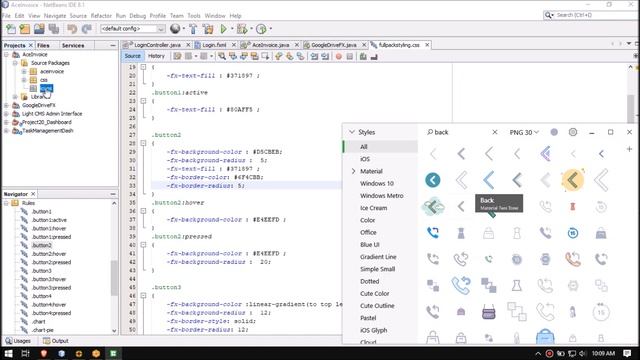The width and height of the screenshot is (640, 360).
Task: Select Windows 10 style in Icons8
Action: (377, 183)
